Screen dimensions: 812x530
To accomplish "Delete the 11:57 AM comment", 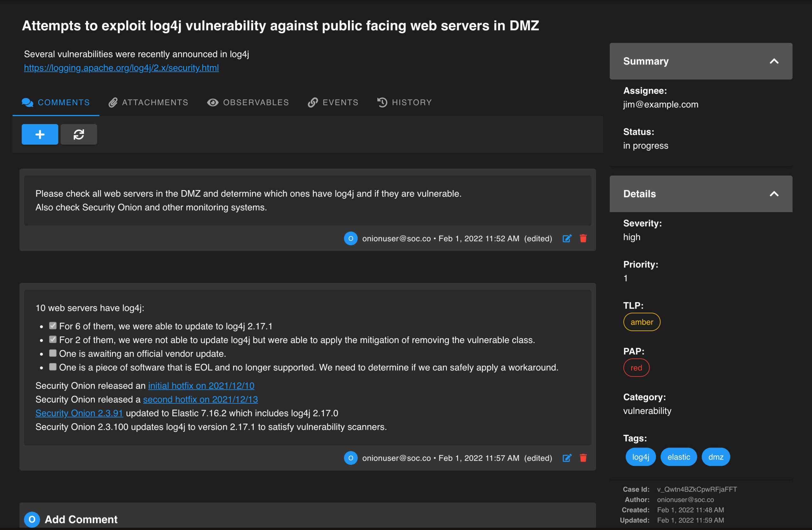I will tap(583, 458).
